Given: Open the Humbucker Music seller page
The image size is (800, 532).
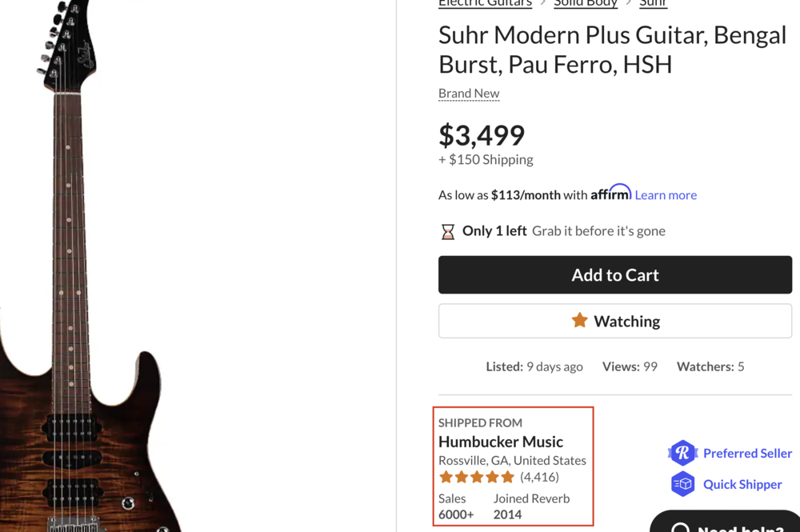Looking at the screenshot, I should point(501,442).
